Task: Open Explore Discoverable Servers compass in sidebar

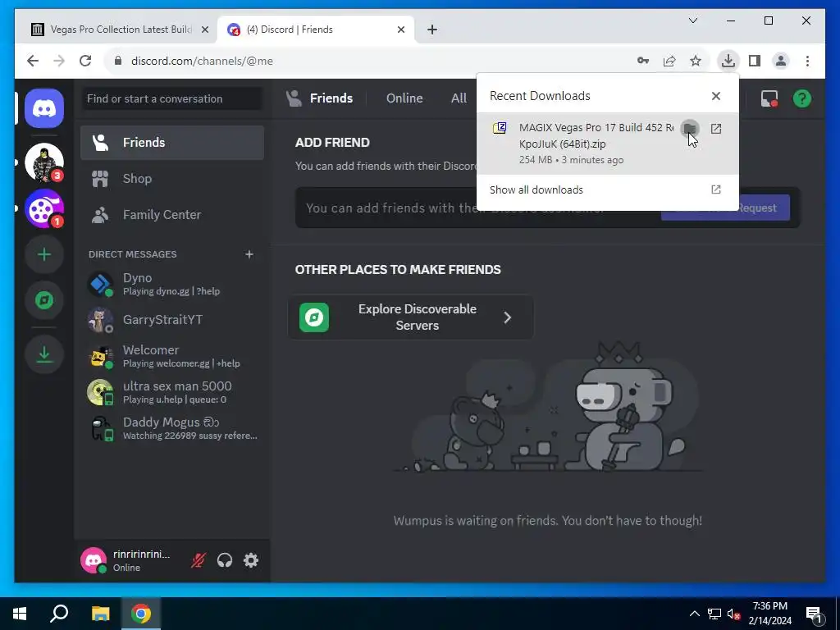Action: click(x=44, y=300)
